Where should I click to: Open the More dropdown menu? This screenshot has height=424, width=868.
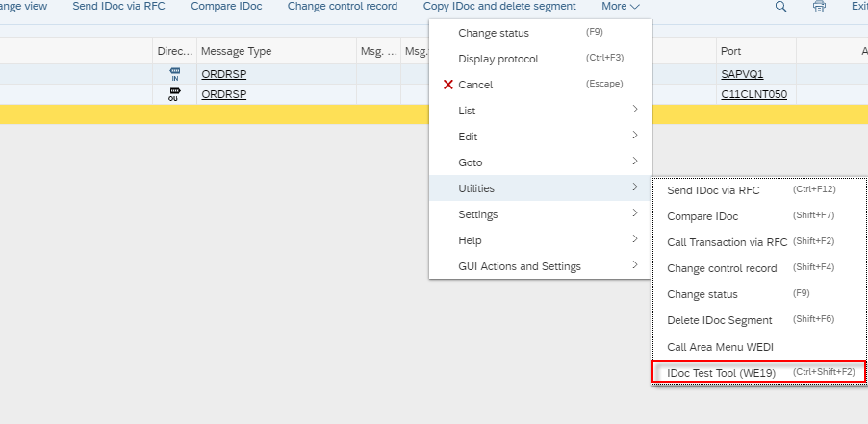point(621,7)
